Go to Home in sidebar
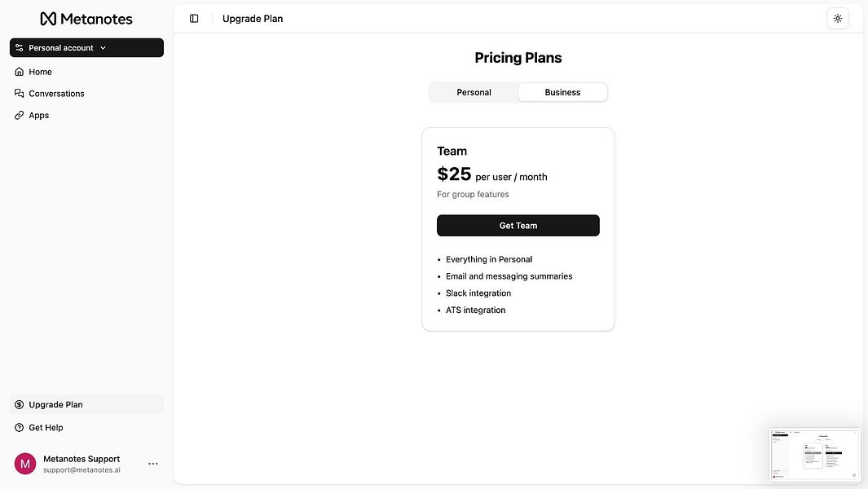This screenshot has width=868, height=489. (41, 72)
